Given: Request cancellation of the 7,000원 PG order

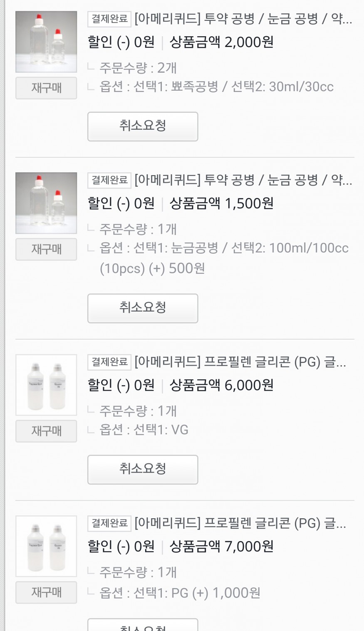Looking at the screenshot, I should coord(143,626).
